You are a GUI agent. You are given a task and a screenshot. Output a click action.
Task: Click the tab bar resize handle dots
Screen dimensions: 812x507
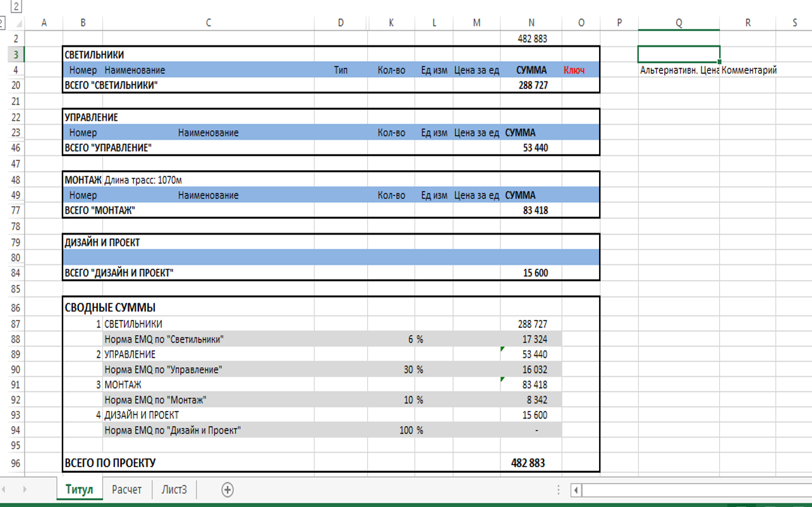point(558,490)
